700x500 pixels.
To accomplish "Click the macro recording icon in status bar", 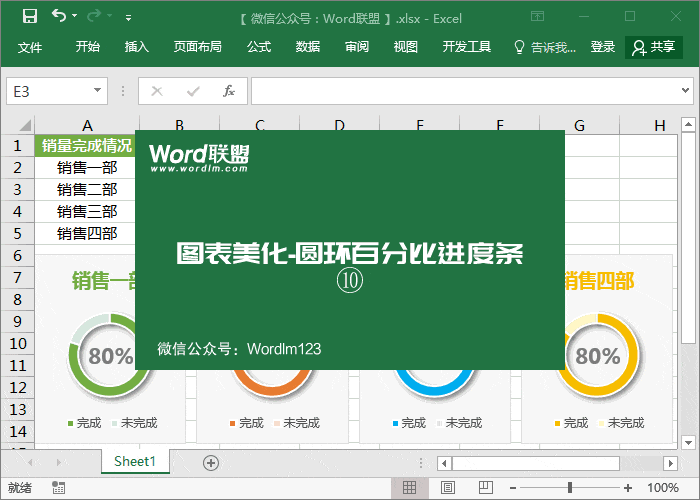I will tap(59, 488).
